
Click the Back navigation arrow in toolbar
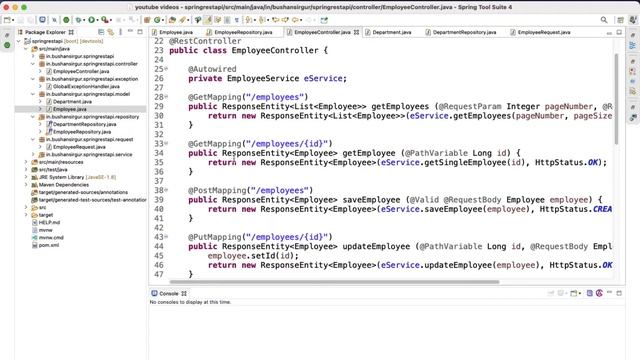(x=294, y=20)
